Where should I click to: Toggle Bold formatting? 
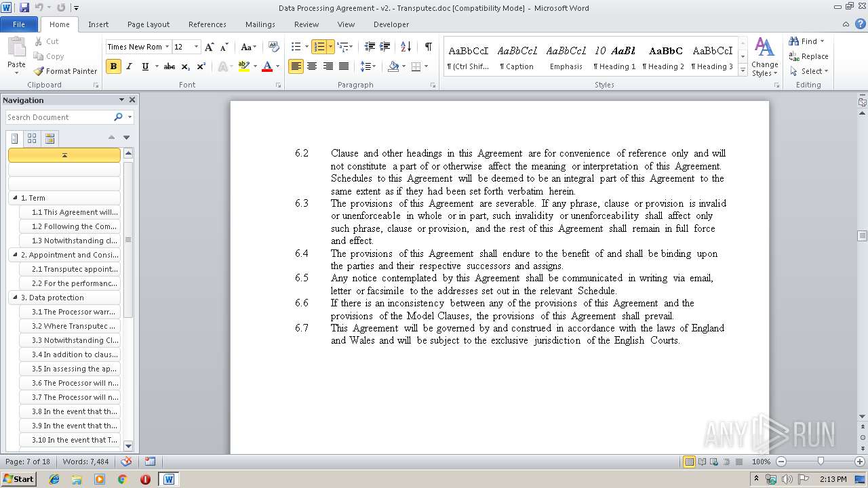(113, 66)
